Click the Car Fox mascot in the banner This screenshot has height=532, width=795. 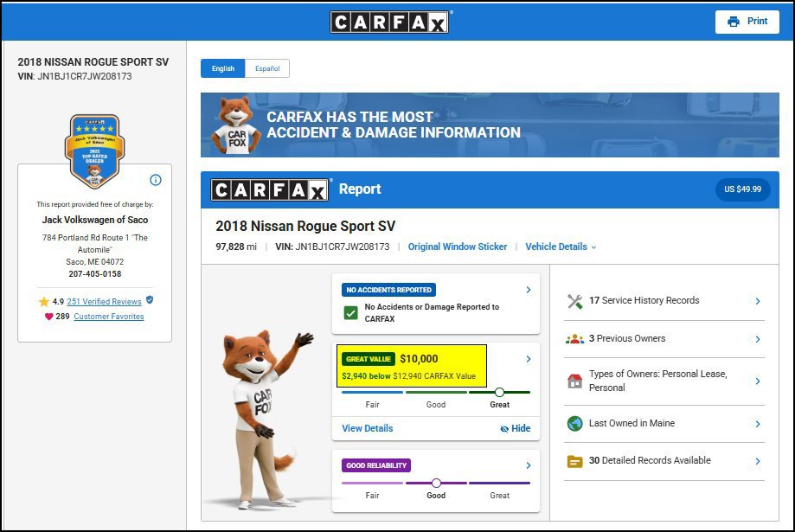tap(235, 125)
